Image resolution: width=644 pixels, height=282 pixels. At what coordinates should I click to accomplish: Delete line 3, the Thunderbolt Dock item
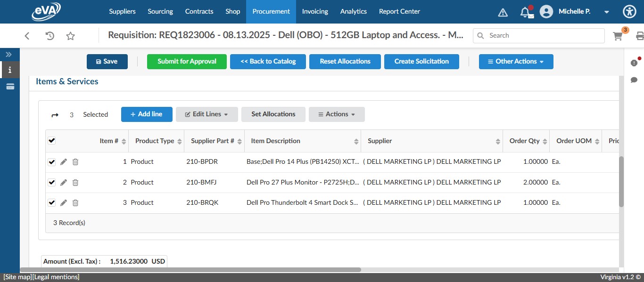point(75,202)
